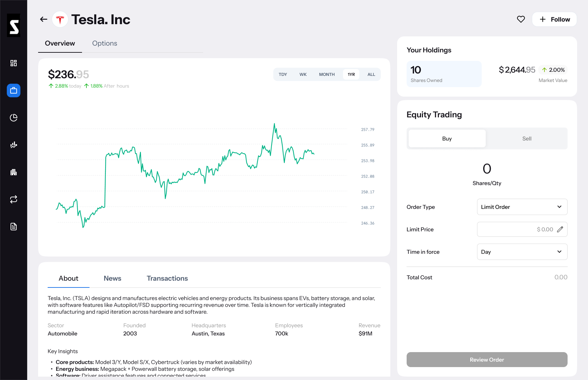Open the News tab
Viewport: 588px width, 380px height.
tap(112, 278)
